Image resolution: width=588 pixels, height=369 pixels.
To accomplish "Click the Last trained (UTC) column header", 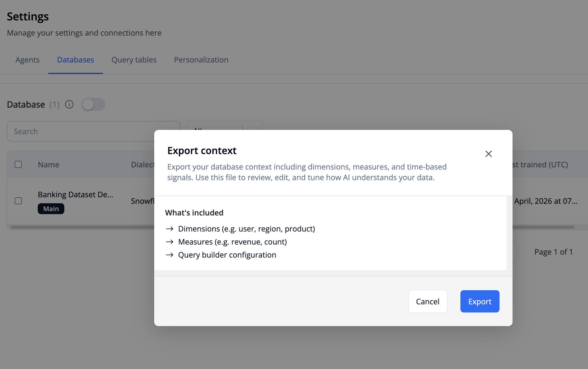I will [x=540, y=165].
